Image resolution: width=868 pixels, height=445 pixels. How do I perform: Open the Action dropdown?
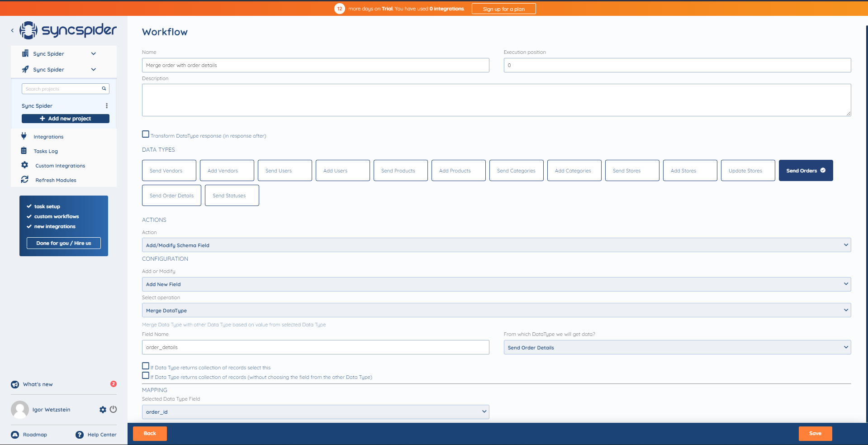pyautogui.click(x=497, y=245)
